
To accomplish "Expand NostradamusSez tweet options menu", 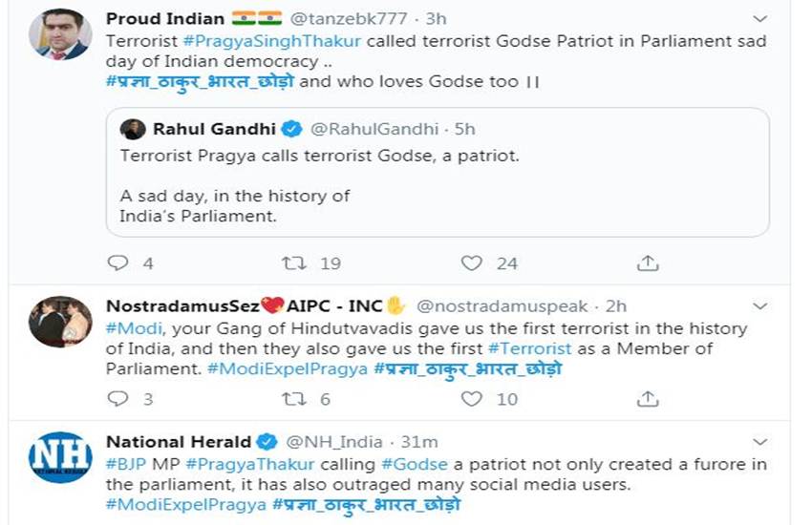I will point(760,306).
